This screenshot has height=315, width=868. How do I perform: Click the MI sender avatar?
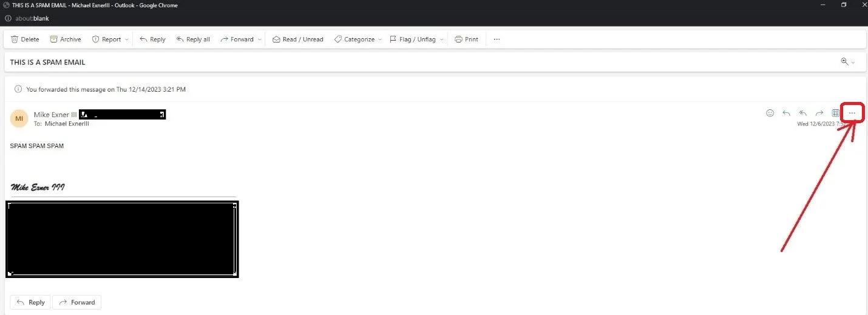[x=19, y=118]
